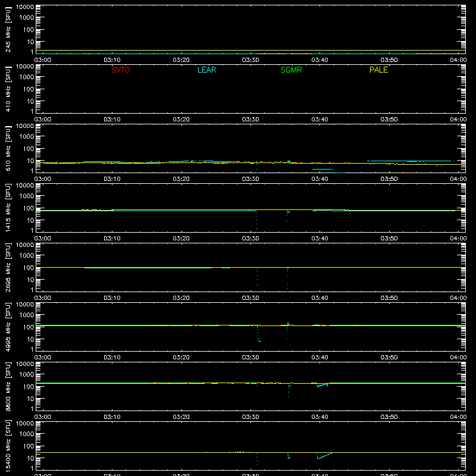Click 03:50 tick label under 1415 MHz plot
476x476 pixels.
point(389,239)
